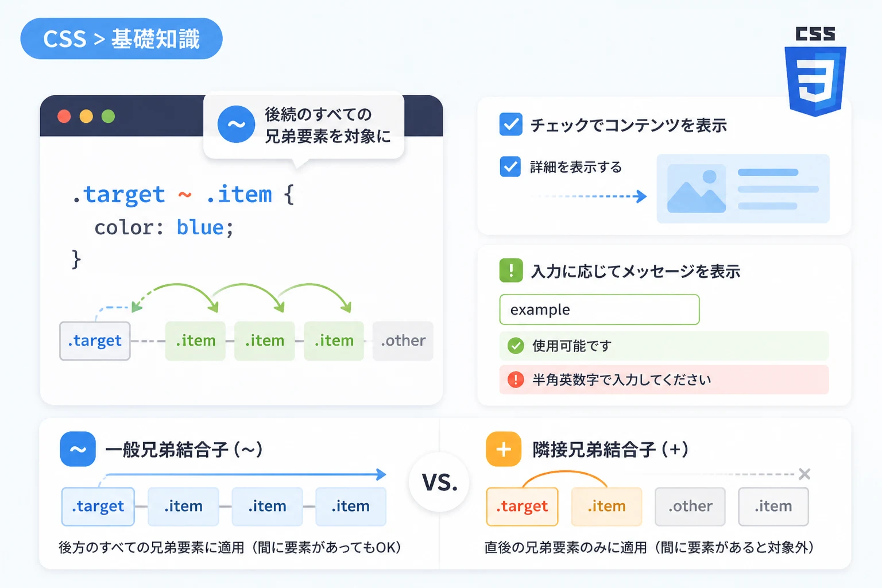Click the CSS > 基礎知識 breadcrumb pill
Screen dimensions: 882x588
121,38
